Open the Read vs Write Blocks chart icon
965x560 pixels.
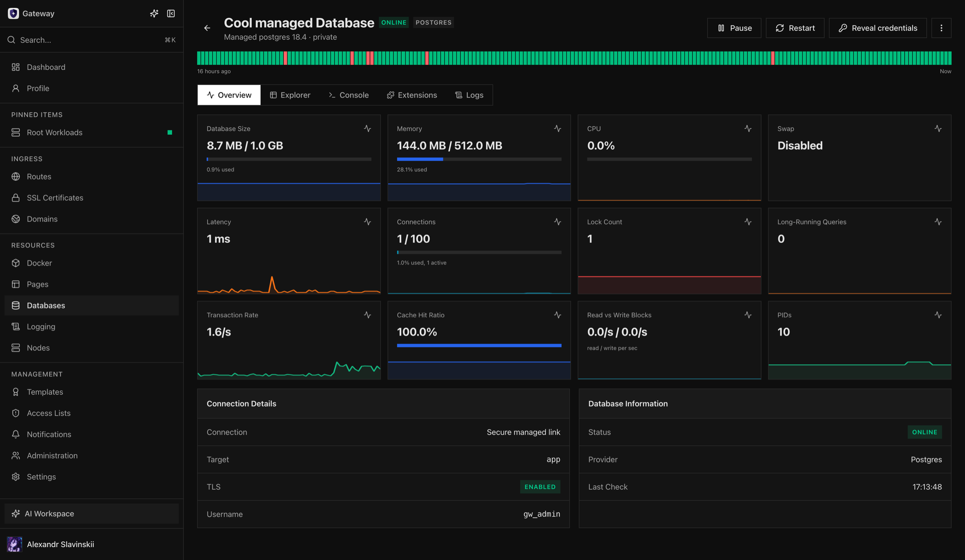click(748, 315)
